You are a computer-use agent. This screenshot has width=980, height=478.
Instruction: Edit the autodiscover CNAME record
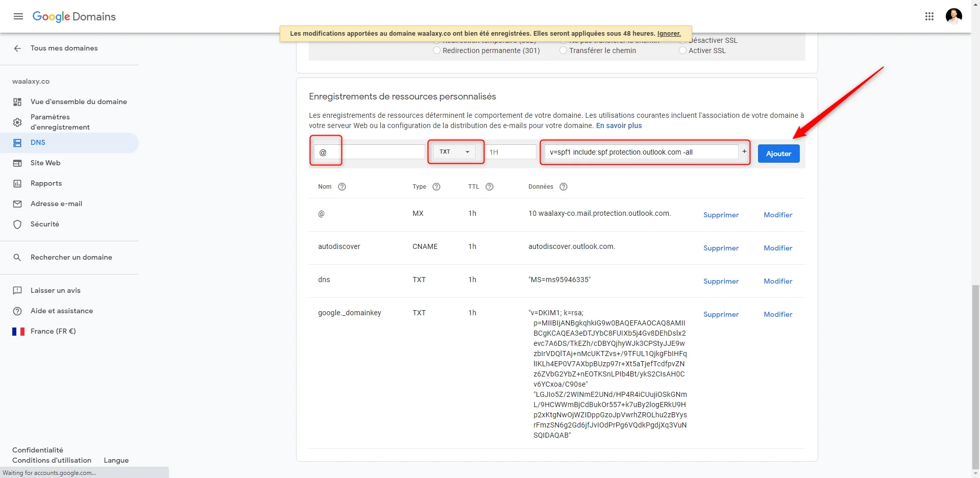[x=778, y=248]
